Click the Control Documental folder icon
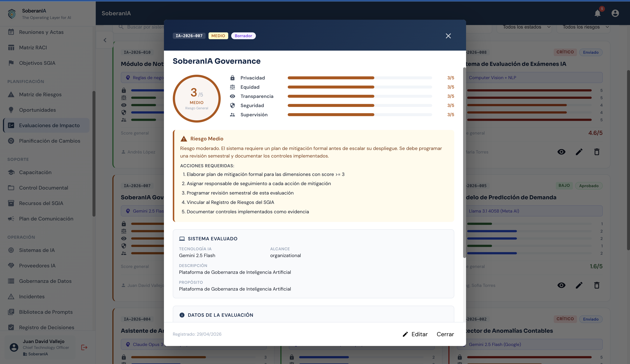 [x=11, y=188]
